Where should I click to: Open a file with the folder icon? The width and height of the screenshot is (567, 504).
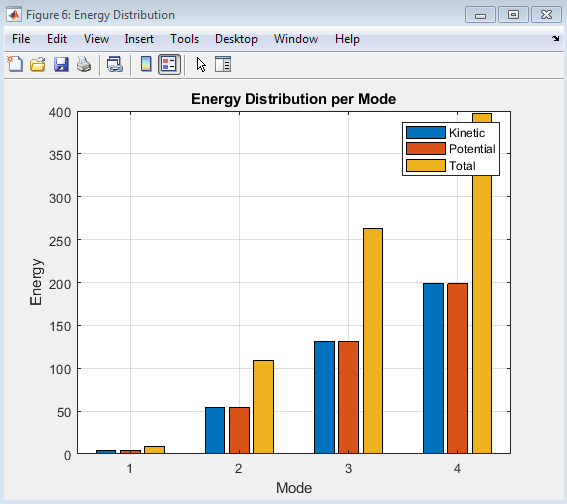point(38,65)
